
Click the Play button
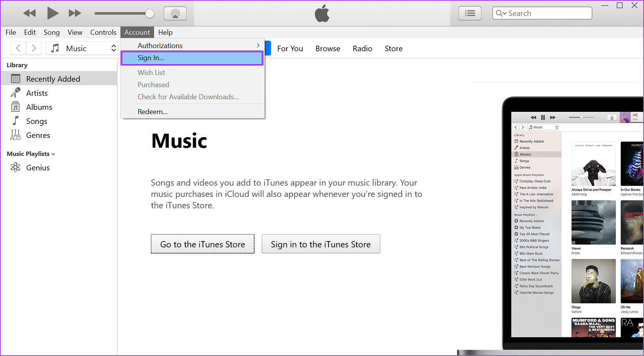pyautogui.click(x=52, y=13)
